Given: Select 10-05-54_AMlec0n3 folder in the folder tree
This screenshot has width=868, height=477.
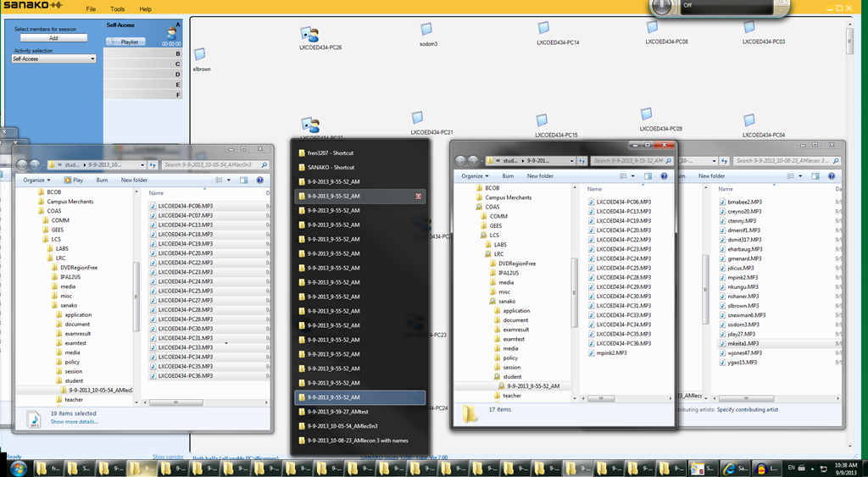Looking at the screenshot, I should click(x=100, y=390).
